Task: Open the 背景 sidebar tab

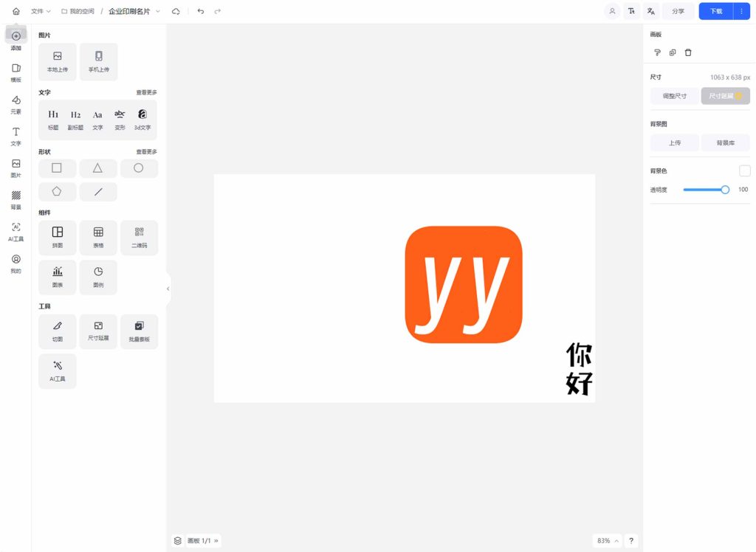Action: tap(16, 199)
